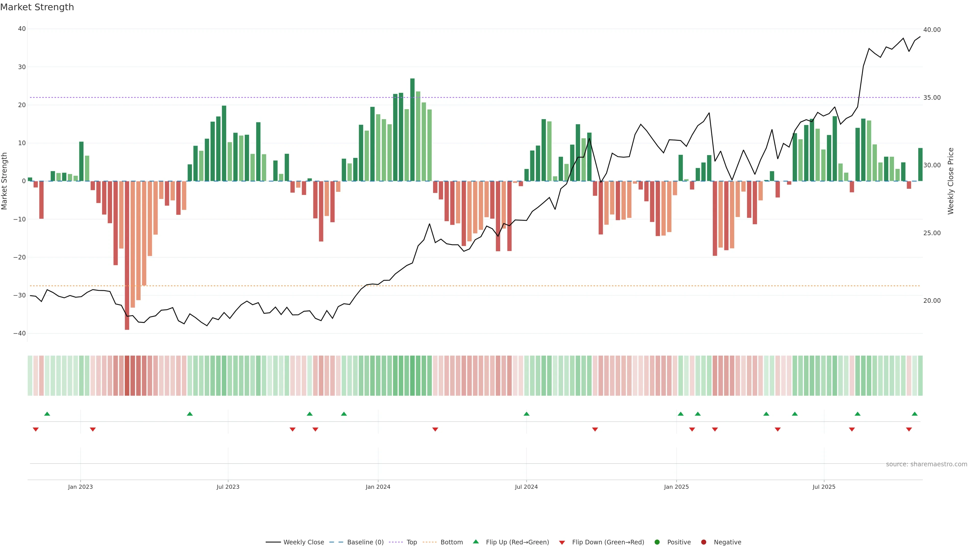980x551 pixels.
Task: Click the flip-up triangle just after Jul 2024
Action: 526,414
